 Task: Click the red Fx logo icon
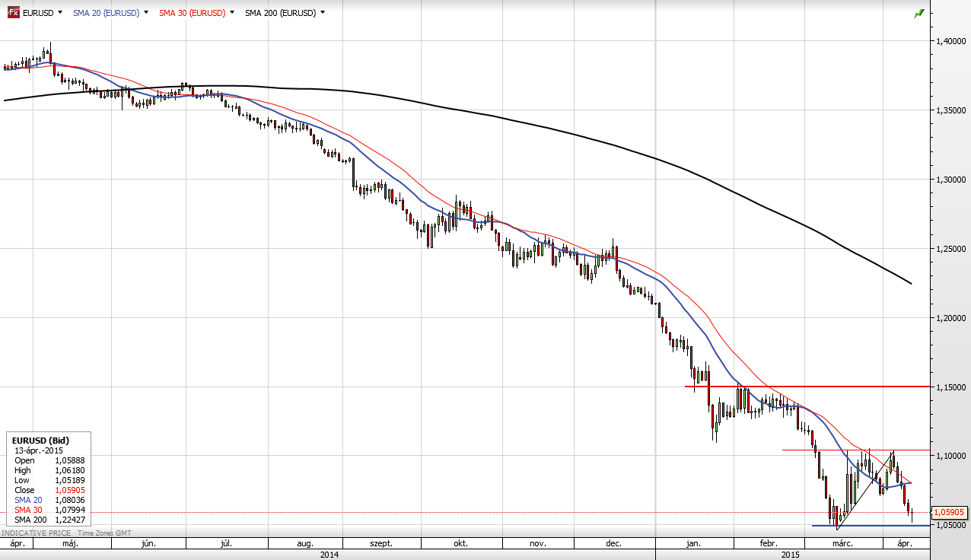(14, 12)
